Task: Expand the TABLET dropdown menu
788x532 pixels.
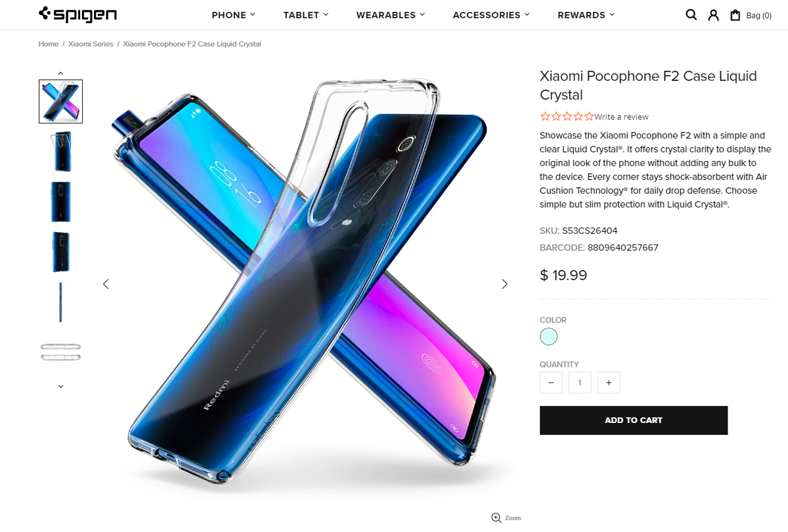Action: pos(306,14)
